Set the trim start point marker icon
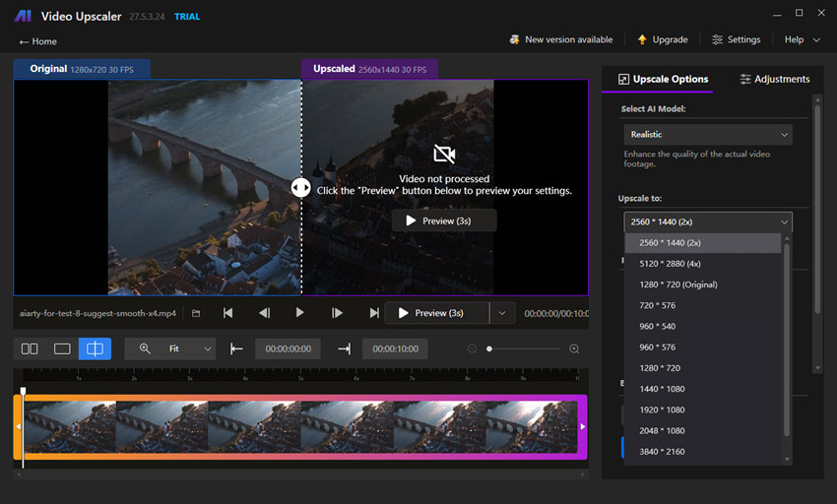The height and width of the screenshot is (504, 837). point(236,348)
